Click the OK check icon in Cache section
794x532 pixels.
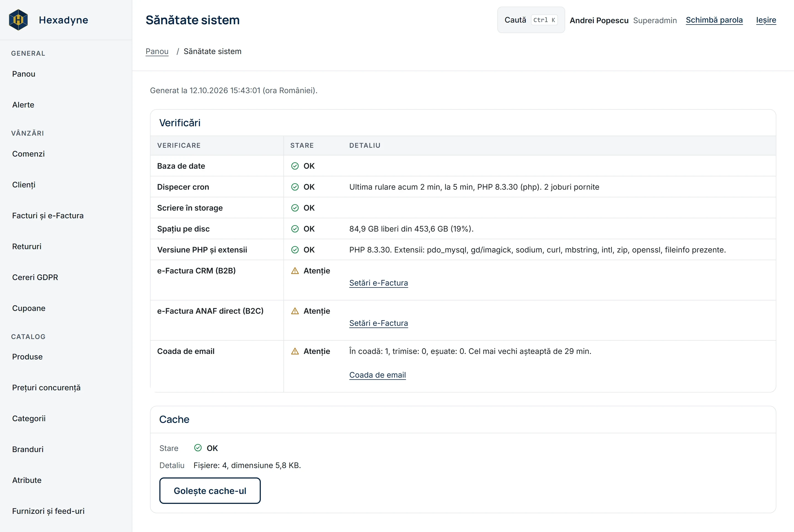pyautogui.click(x=198, y=448)
